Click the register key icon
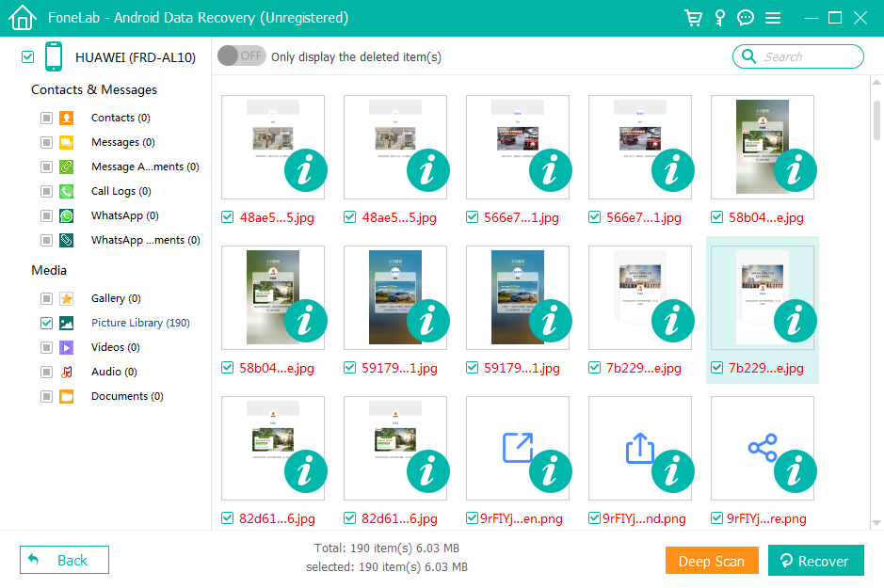Viewport: 884px width, 588px height. click(720, 18)
